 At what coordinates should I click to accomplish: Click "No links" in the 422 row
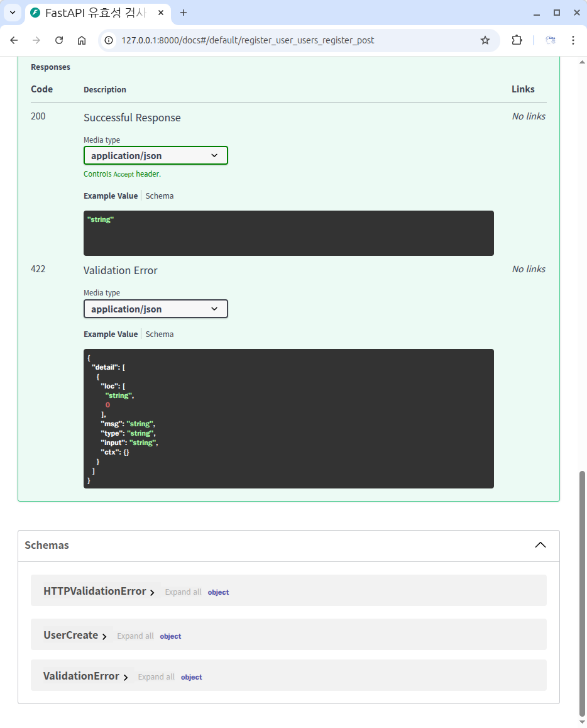[x=529, y=269]
